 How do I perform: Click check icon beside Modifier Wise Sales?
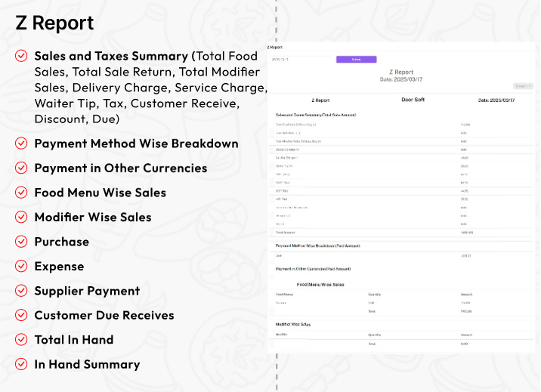pos(21,218)
